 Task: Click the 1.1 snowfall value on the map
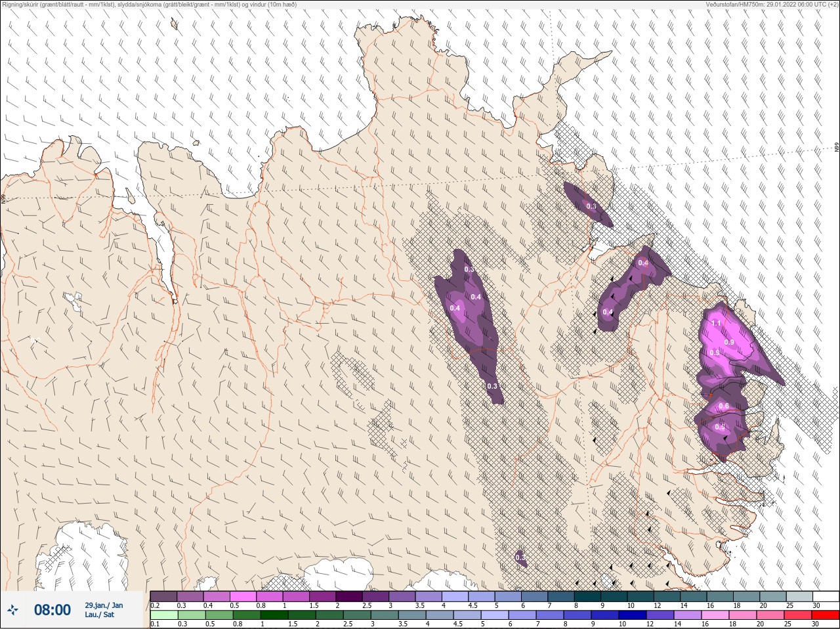(x=717, y=323)
